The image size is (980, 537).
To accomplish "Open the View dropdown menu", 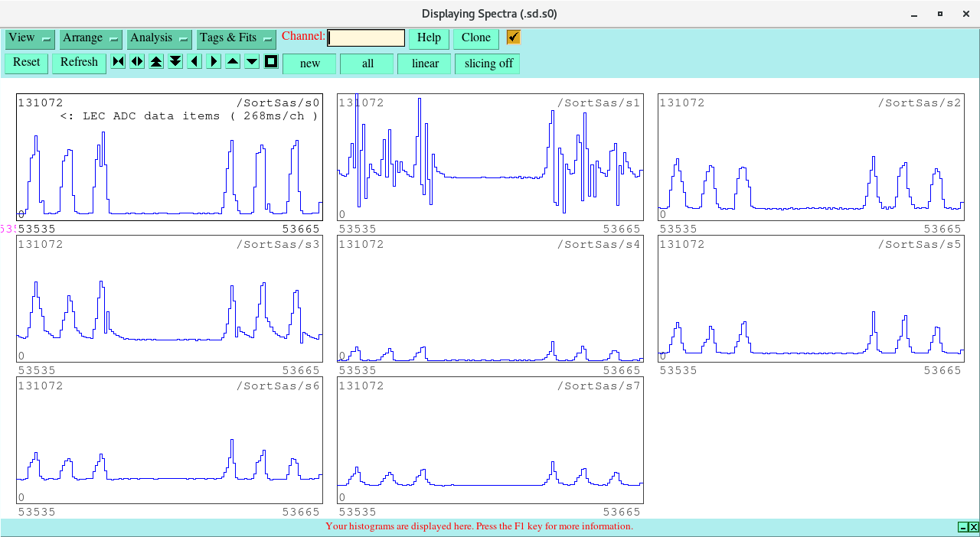I will click(x=30, y=38).
